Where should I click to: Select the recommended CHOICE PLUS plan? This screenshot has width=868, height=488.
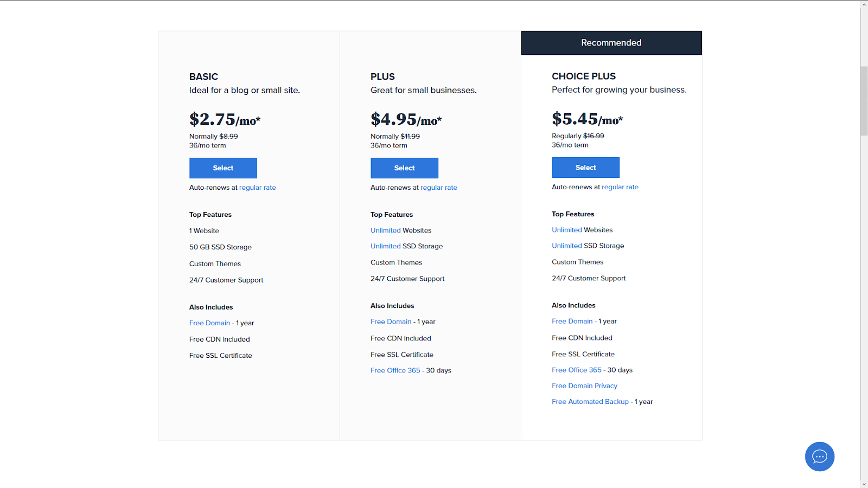coord(585,168)
